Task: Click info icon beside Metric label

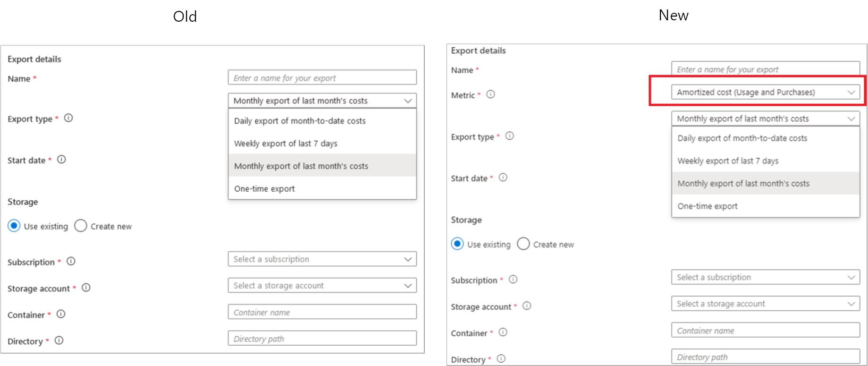Action: (491, 94)
